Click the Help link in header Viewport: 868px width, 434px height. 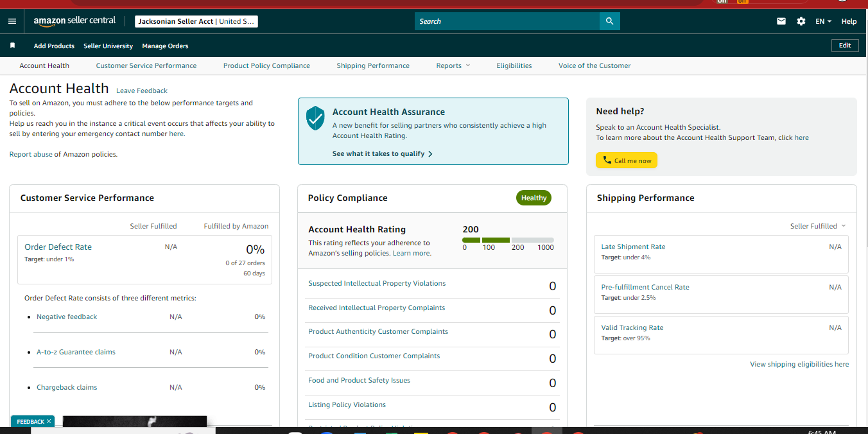849,21
